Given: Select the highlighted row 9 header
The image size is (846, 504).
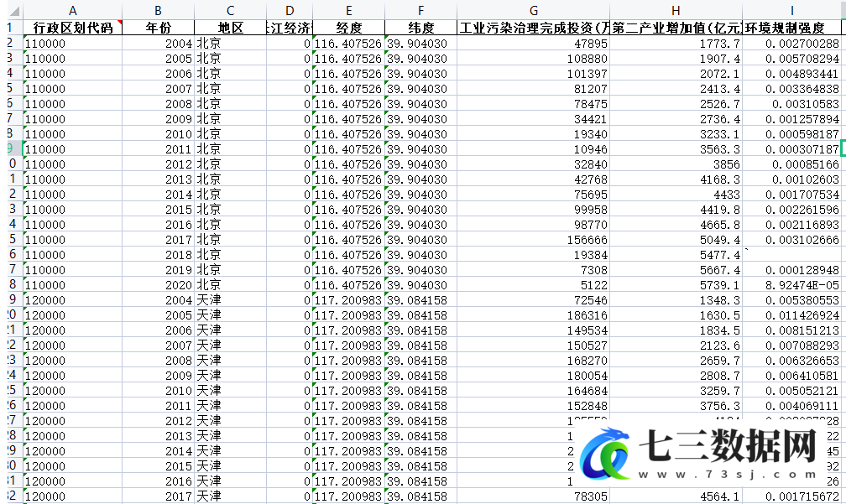Looking at the screenshot, I should pos(14,148).
